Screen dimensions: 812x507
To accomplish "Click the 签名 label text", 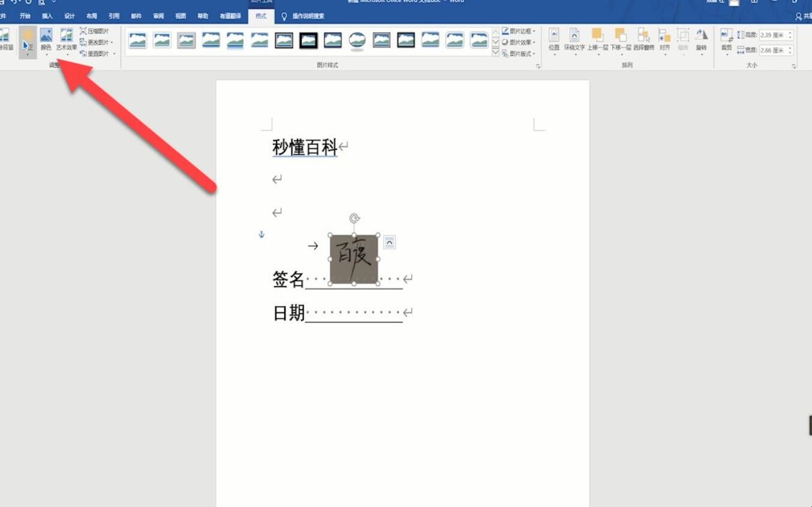I will (288, 279).
